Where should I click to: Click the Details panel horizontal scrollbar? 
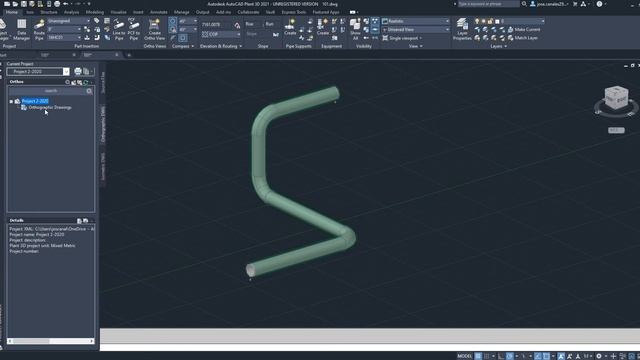click(x=51, y=341)
